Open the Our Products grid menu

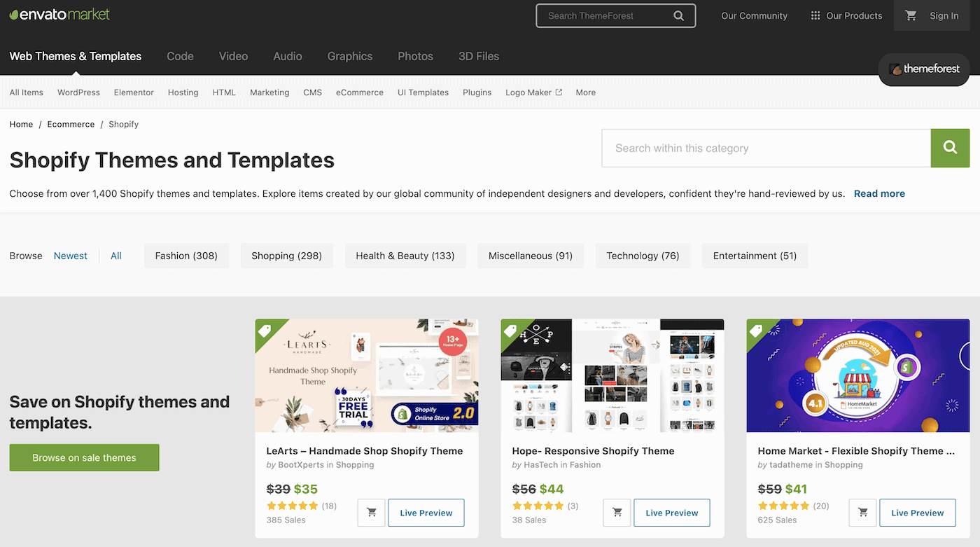coord(846,15)
